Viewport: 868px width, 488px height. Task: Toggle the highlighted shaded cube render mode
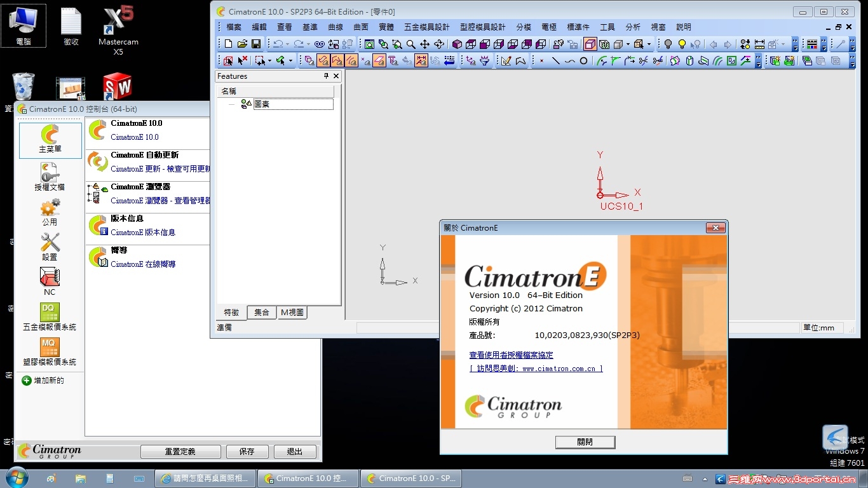(590, 44)
